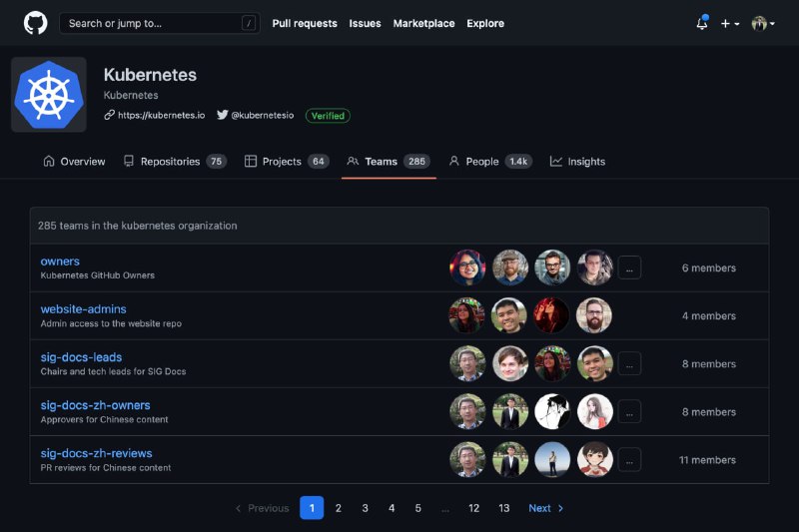
Task: Go to Explore
Action: [485, 23]
